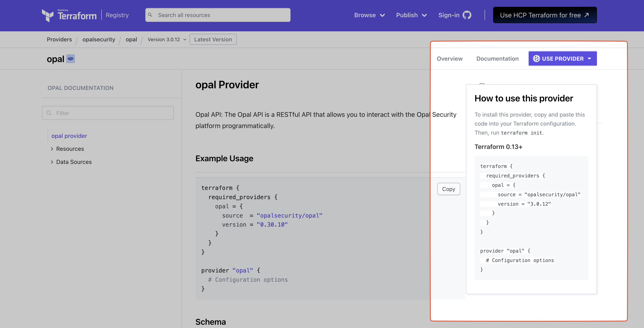This screenshot has height=328, width=644.
Task: Click the search magnifier icon in header
Action: point(150,15)
